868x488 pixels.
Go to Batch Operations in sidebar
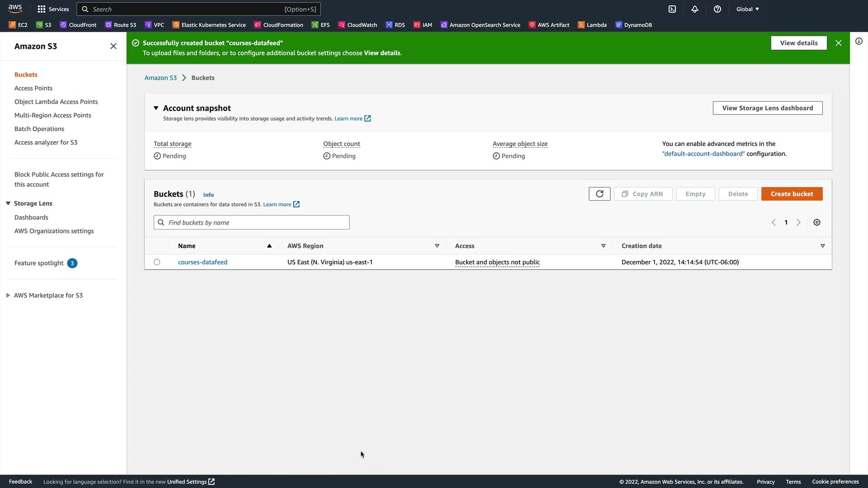[39, 129]
